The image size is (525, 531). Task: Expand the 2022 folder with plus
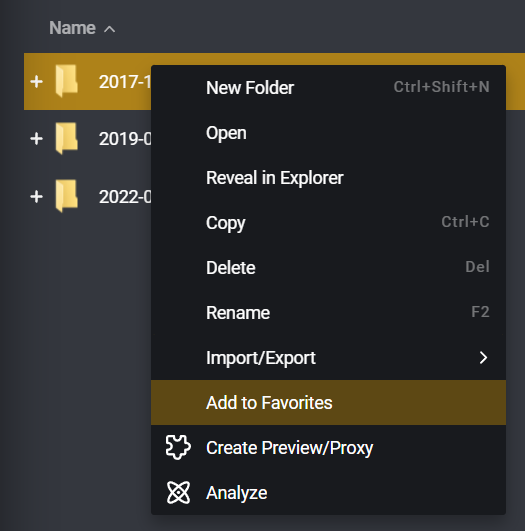pyautogui.click(x=37, y=197)
